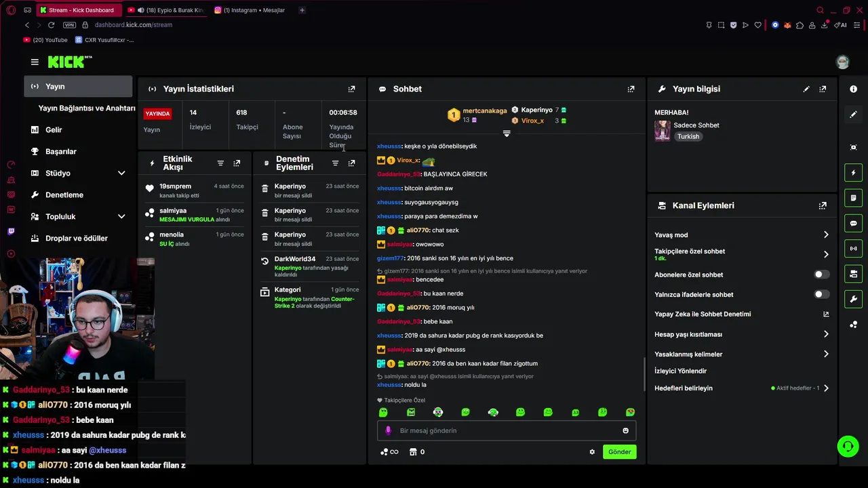Reload the page in browser toolbar

(x=51, y=25)
